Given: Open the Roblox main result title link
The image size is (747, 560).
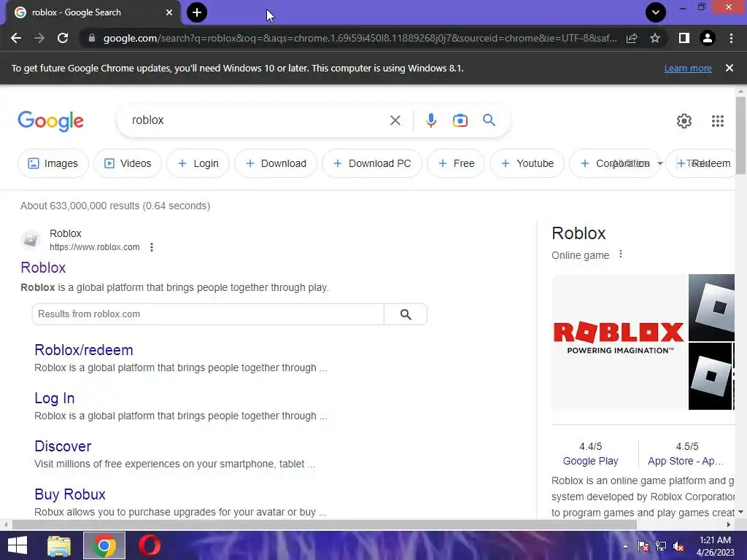Looking at the screenshot, I should [43, 268].
